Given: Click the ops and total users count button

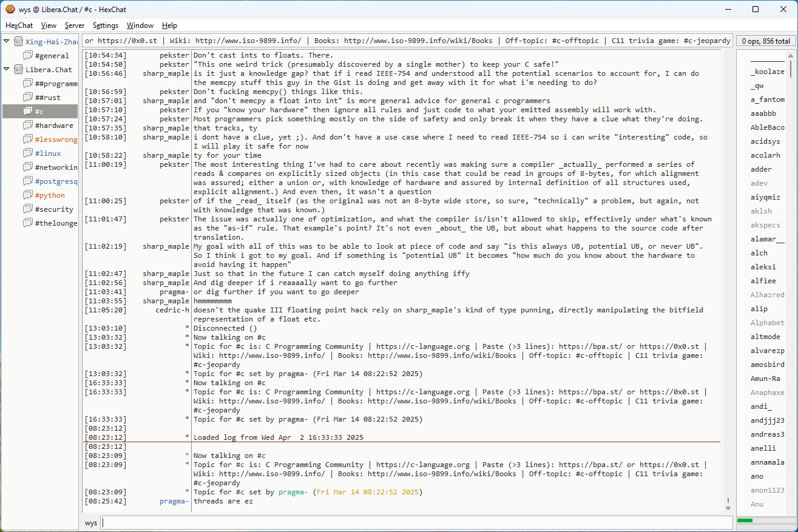Looking at the screenshot, I should [x=766, y=41].
